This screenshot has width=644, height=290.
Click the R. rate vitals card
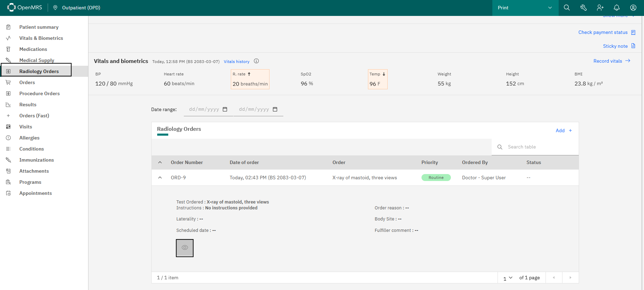point(250,79)
